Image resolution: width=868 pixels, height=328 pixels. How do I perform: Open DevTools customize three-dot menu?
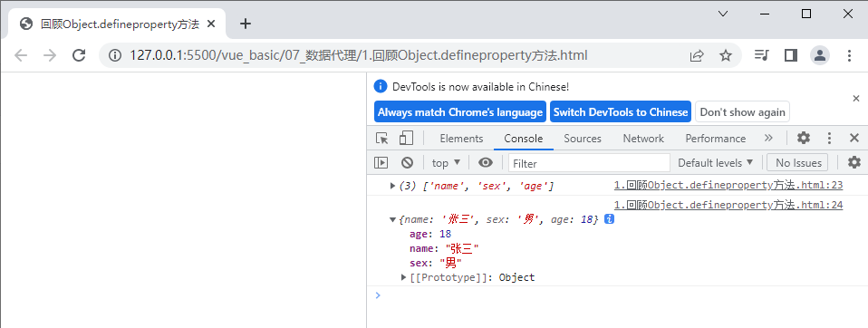point(829,139)
